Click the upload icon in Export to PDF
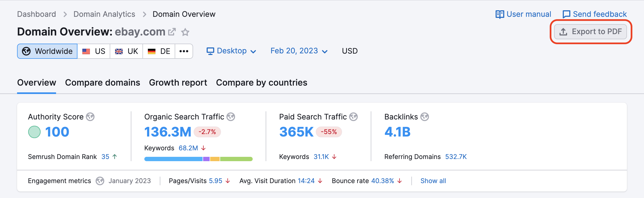 (x=563, y=32)
